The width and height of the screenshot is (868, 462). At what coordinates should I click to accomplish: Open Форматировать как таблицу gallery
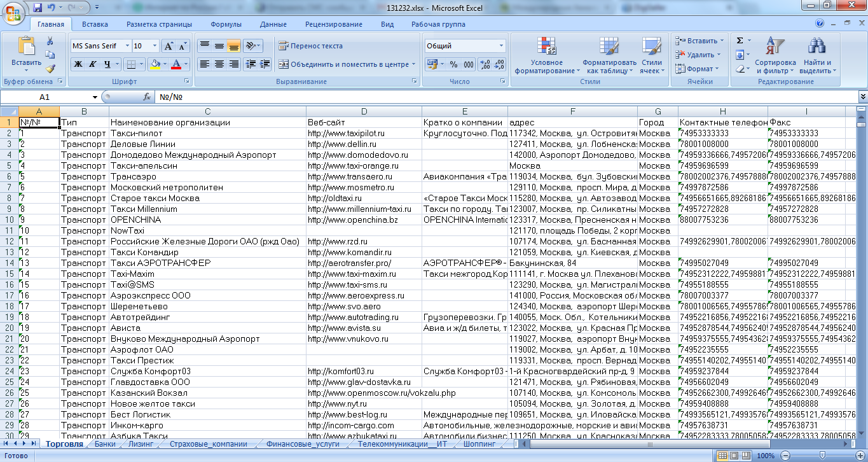coord(609,55)
